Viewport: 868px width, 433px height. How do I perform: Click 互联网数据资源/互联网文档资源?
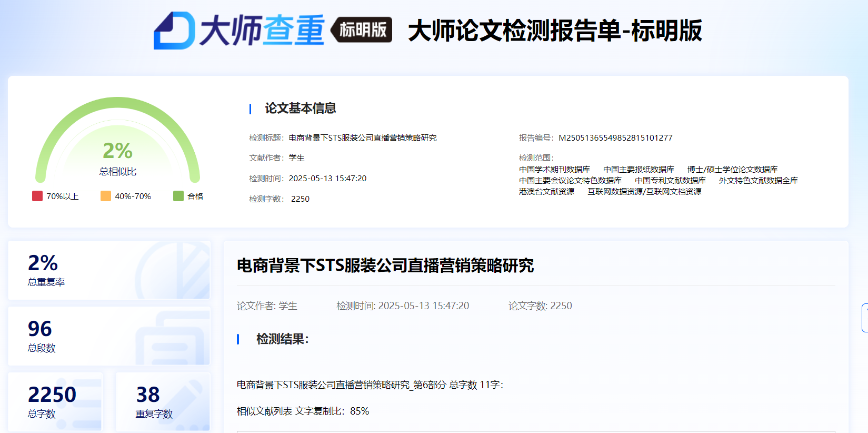(x=644, y=192)
